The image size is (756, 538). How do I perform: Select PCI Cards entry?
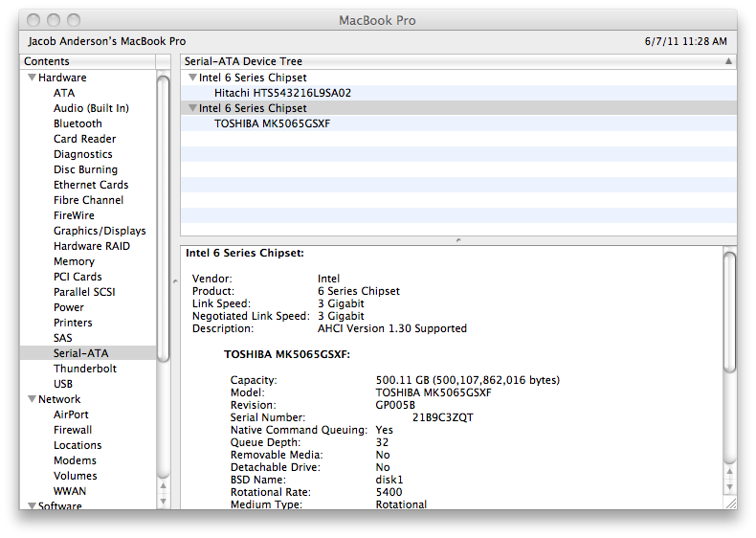coord(78,277)
